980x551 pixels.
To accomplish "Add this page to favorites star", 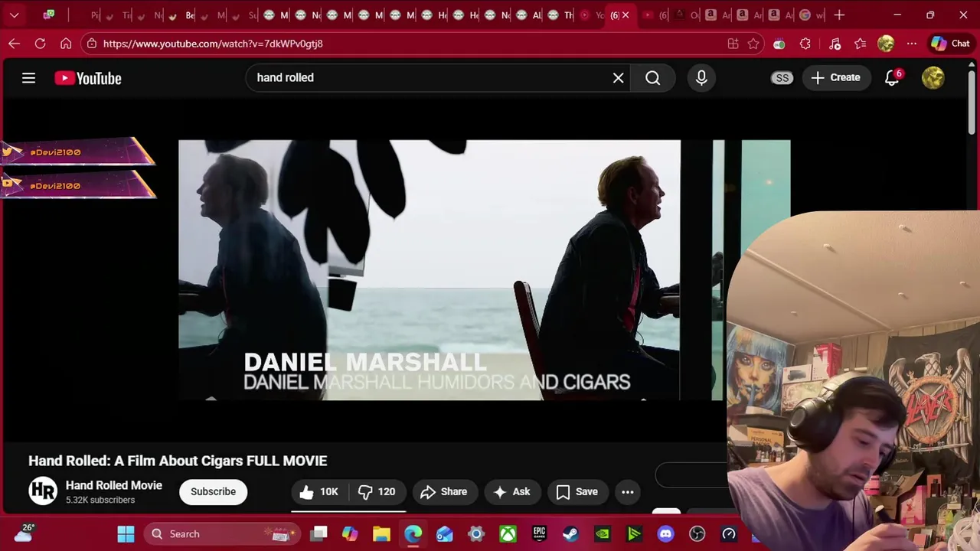I will pyautogui.click(x=753, y=44).
